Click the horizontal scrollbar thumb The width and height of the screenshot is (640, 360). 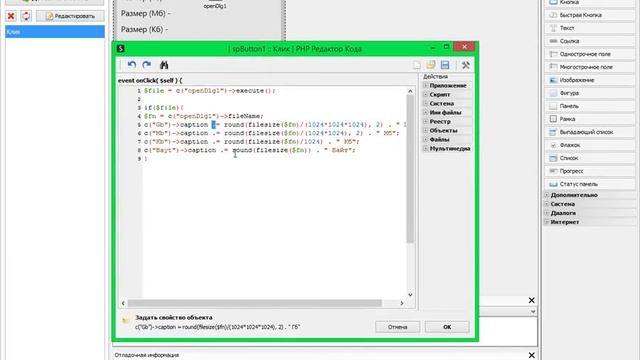pyautogui.click(x=254, y=303)
